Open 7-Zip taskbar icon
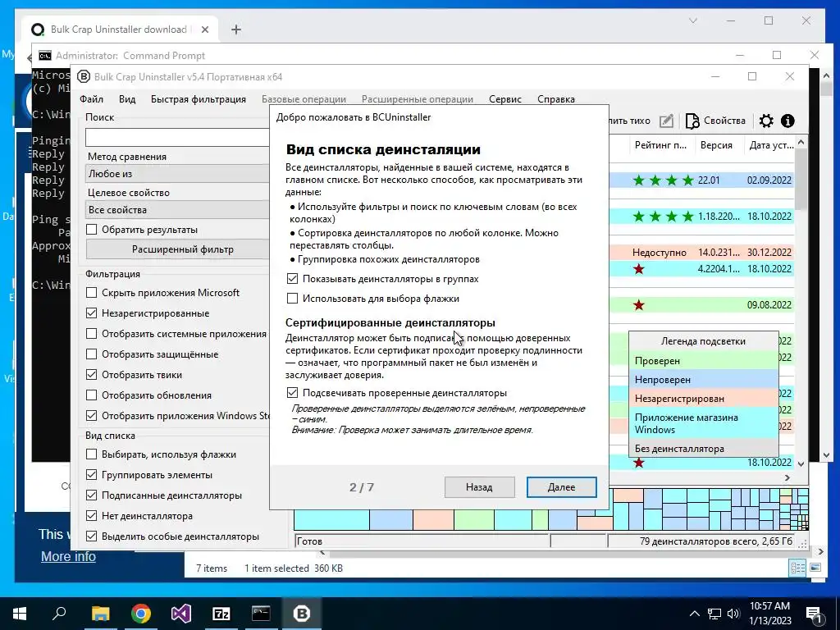This screenshot has height=630, width=840. click(x=221, y=614)
